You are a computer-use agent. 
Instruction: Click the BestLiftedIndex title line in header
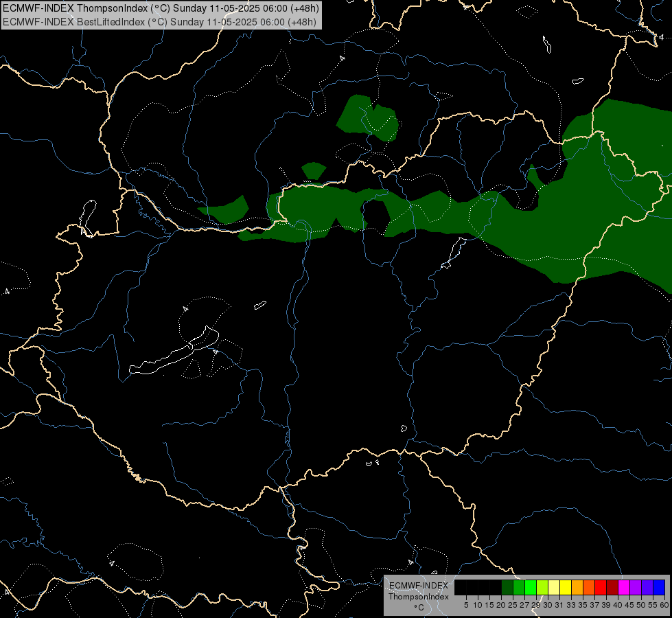pos(159,21)
